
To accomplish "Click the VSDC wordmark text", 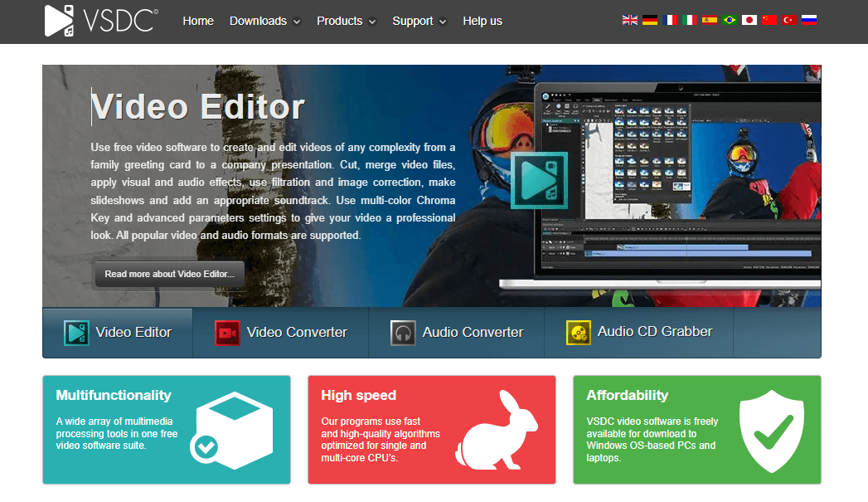I will point(120,21).
